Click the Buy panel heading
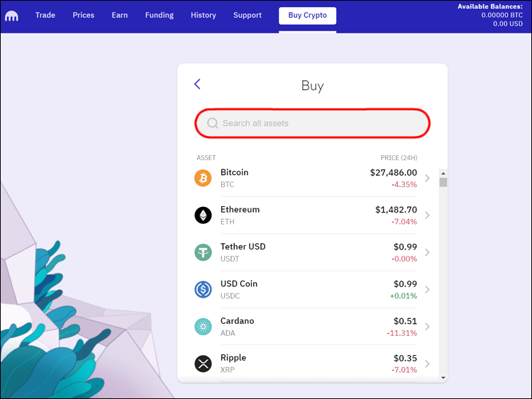 coord(313,86)
